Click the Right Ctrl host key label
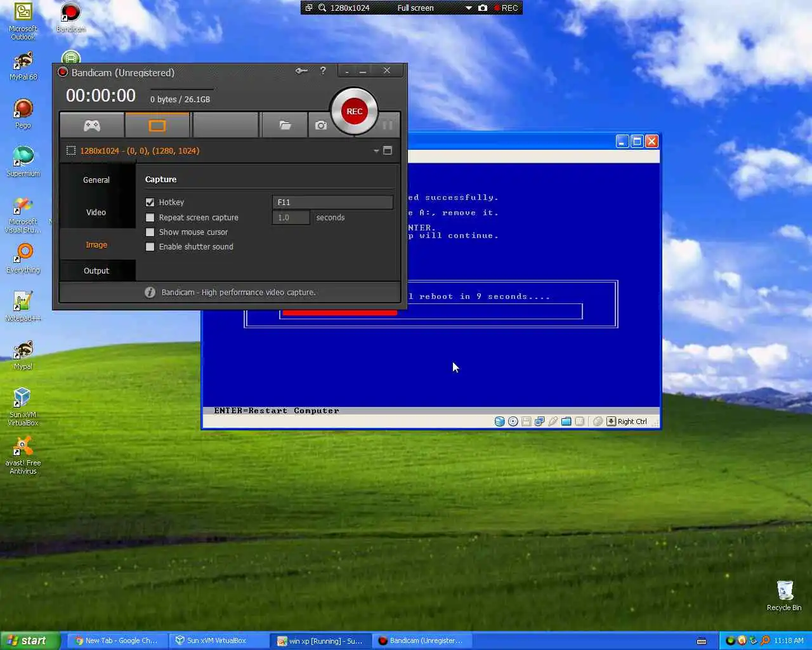Screen dimensions: 812x650 coord(632,421)
